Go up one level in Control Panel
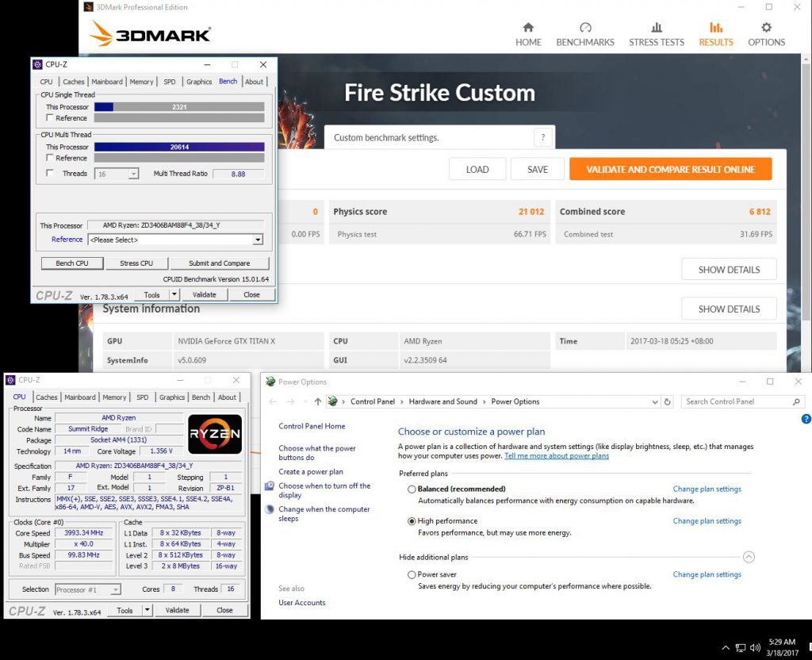The image size is (812, 660). [x=317, y=401]
